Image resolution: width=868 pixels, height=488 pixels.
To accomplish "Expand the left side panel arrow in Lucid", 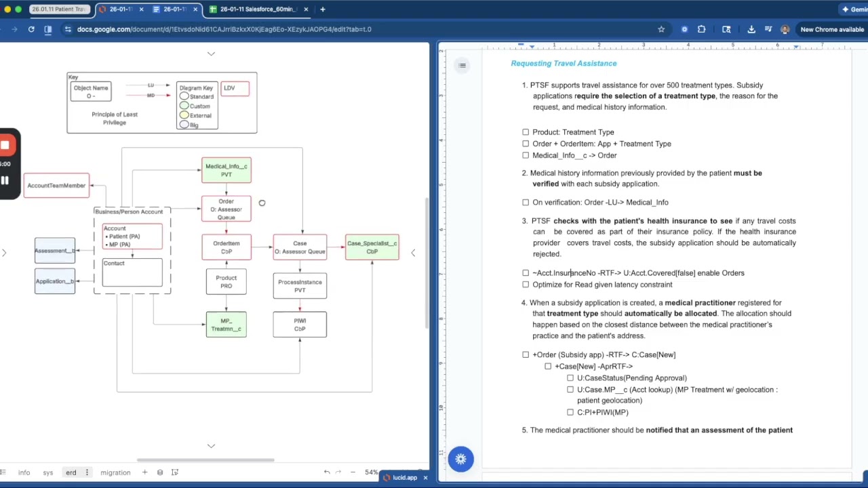I will 4,253.
